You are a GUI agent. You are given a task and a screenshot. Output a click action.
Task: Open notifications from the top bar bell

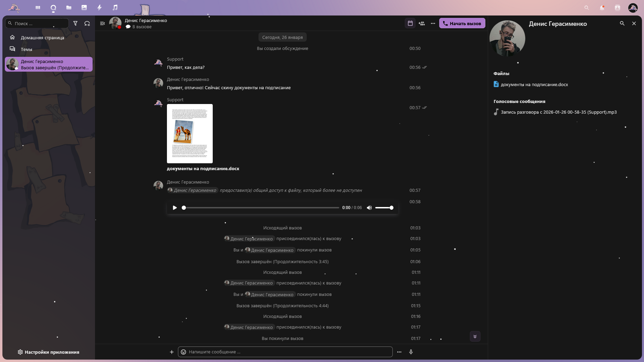[x=603, y=8]
